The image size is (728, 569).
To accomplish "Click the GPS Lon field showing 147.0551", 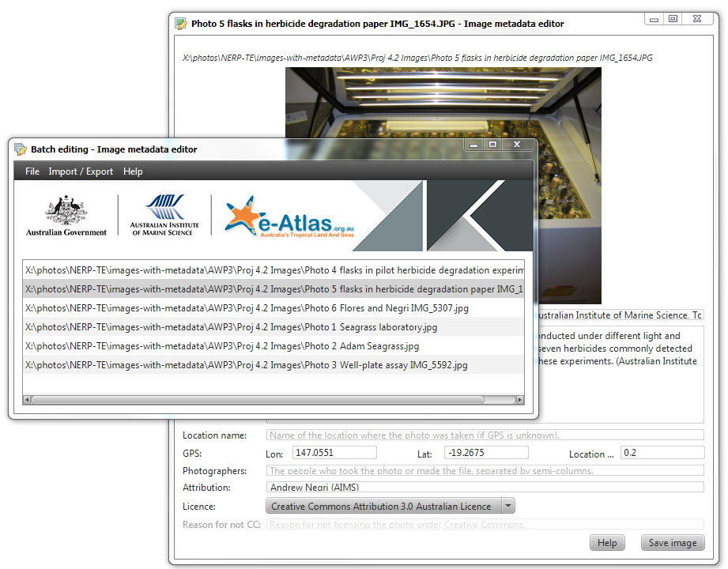I will click(334, 453).
